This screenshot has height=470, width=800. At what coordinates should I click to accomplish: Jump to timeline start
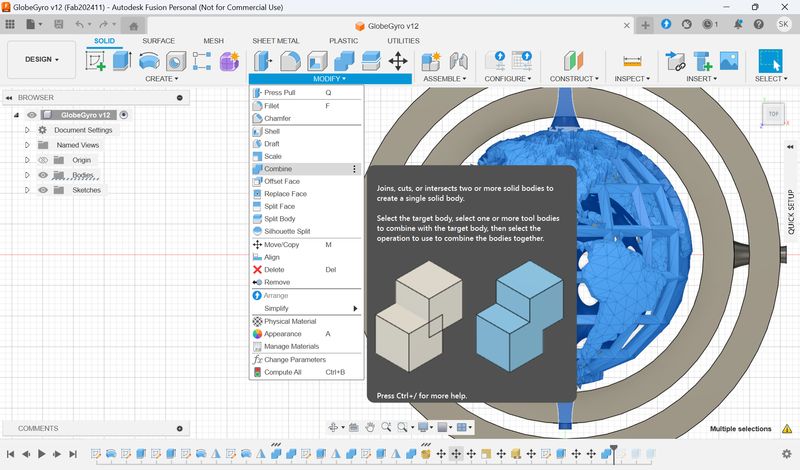coord(10,454)
